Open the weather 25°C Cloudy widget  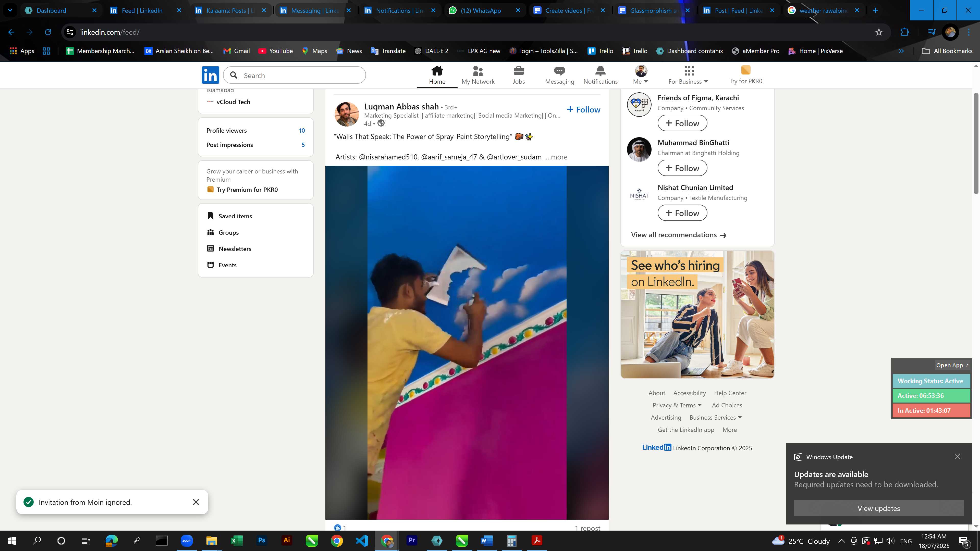801,541
